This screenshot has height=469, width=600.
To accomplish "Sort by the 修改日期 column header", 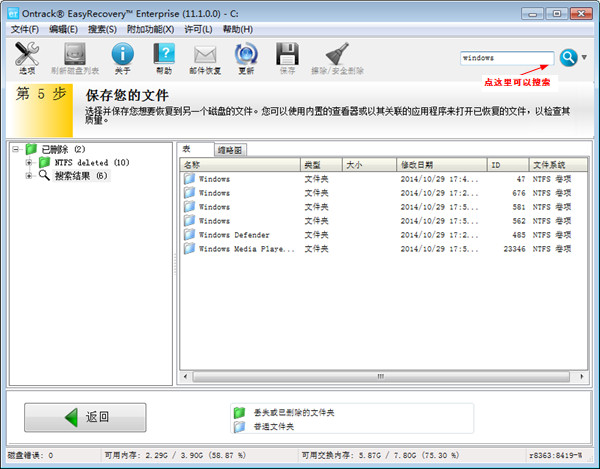I will pyautogui.click(x=442, y=165).
